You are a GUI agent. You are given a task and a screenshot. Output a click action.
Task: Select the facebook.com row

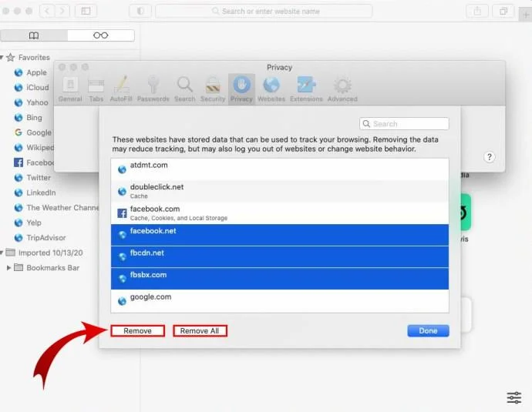280,213
